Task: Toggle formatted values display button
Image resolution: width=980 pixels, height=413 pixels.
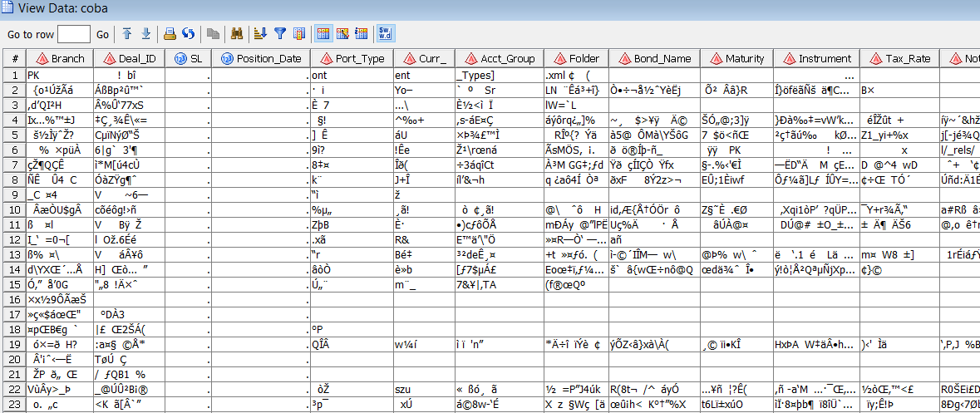Action: click(385, 34)
